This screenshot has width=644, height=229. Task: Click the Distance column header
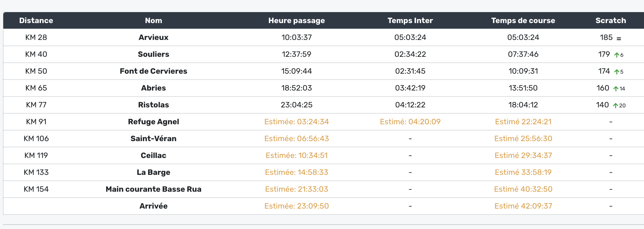click(x=36, y=20)
